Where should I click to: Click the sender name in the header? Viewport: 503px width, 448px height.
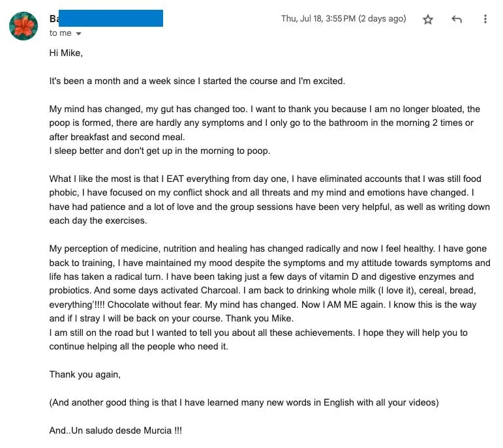pos(106,18)
